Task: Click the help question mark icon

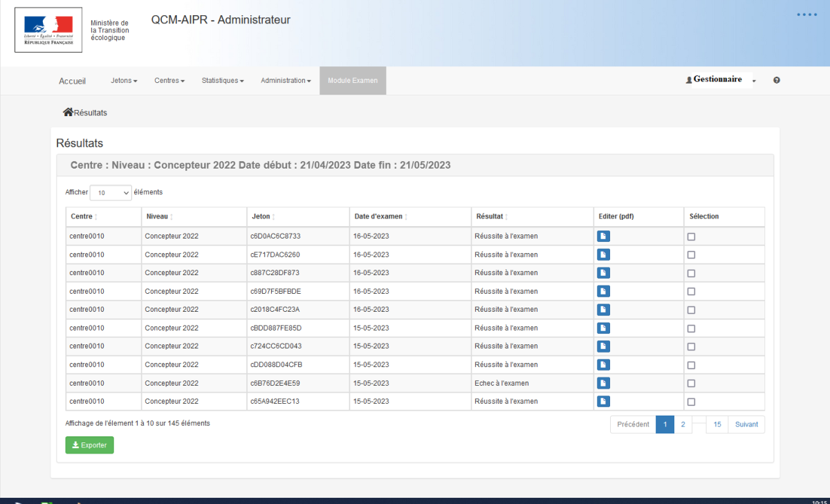Action: (x=777, y=81)
